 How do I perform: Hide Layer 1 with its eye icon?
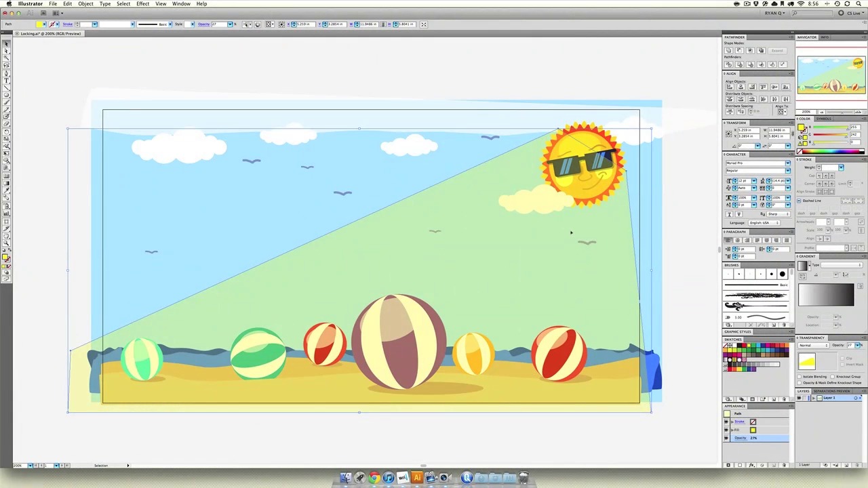point(799,398)
